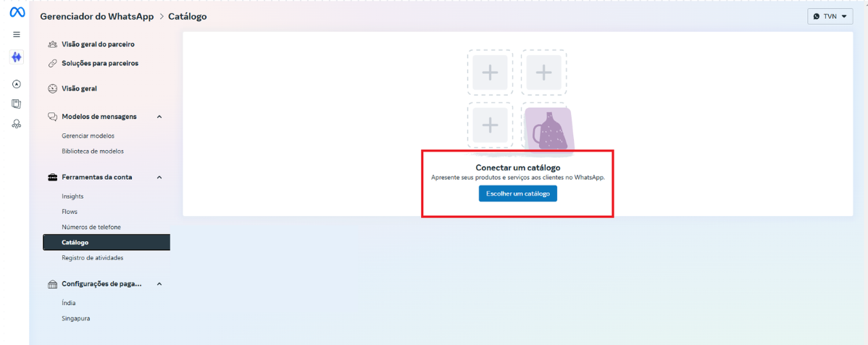Screen dimensions: 868x345
Task: Click the Modelos de mensagens label
Action: 99,117
